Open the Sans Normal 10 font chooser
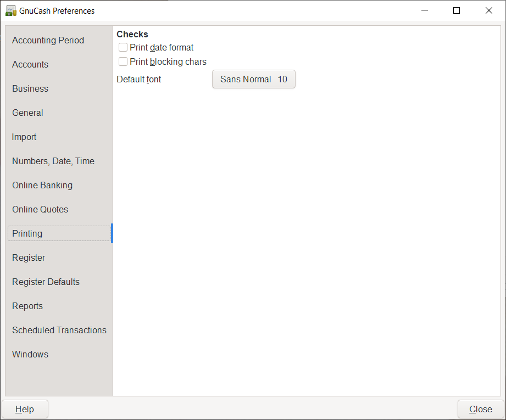 tap(253, 80)
